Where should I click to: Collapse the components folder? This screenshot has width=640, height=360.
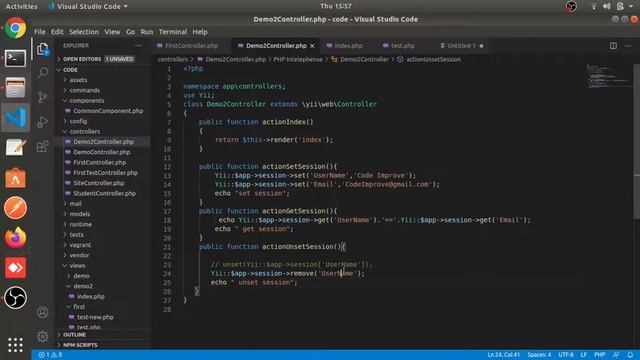click(87, 100)
